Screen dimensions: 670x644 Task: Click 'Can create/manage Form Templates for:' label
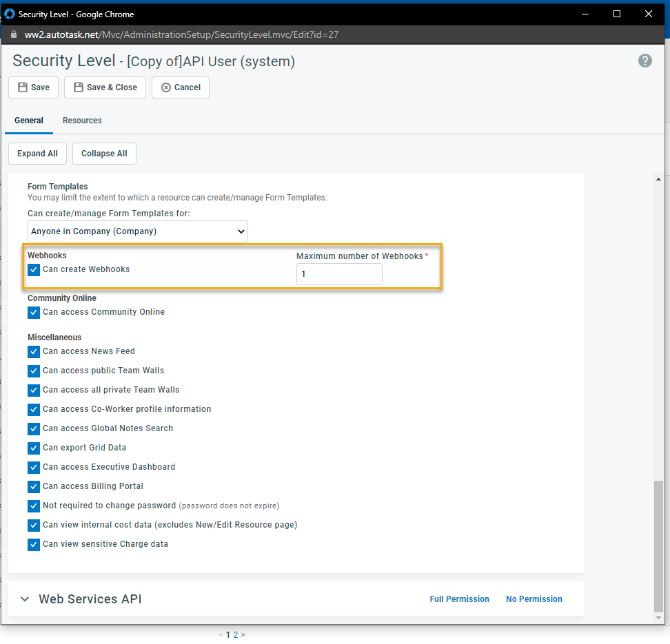pyautogui.click(x=109, y=214)
